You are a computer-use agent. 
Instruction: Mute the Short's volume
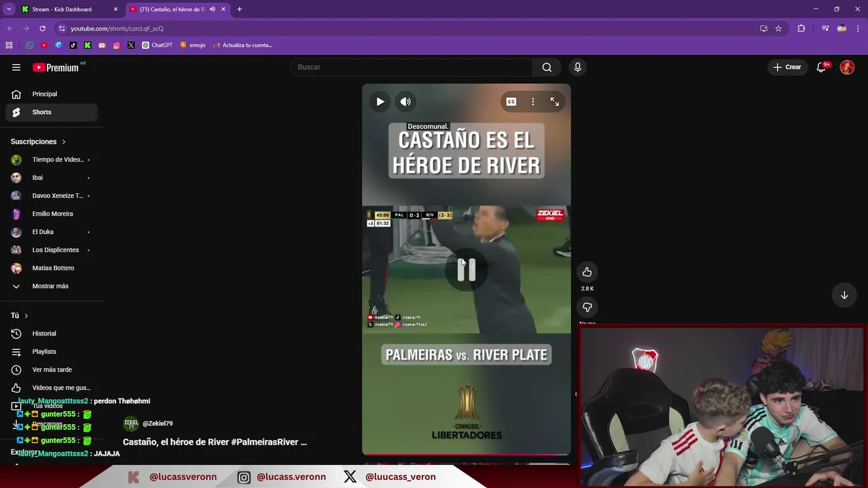(406, 102)
